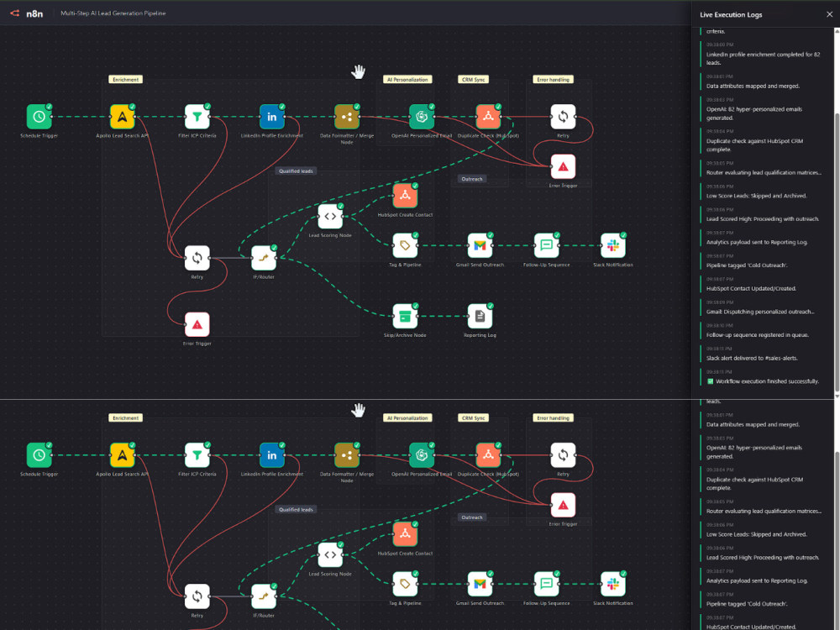840x630 pixels.
Task: Select Duplicate Check (HubSpot) node, lower copy
Action: pyautogui.click(x=488, y=455)
